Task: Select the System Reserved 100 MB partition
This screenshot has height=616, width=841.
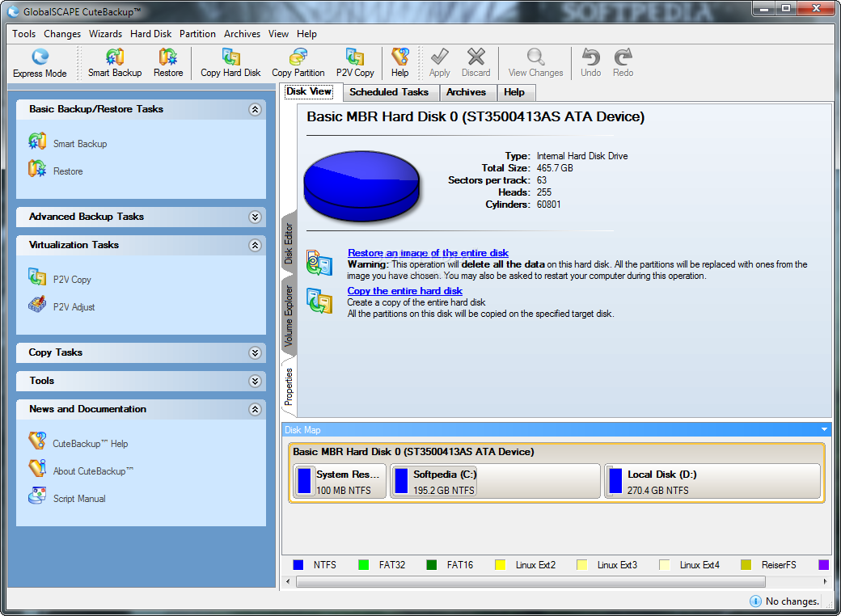Action: coord(340,482)
